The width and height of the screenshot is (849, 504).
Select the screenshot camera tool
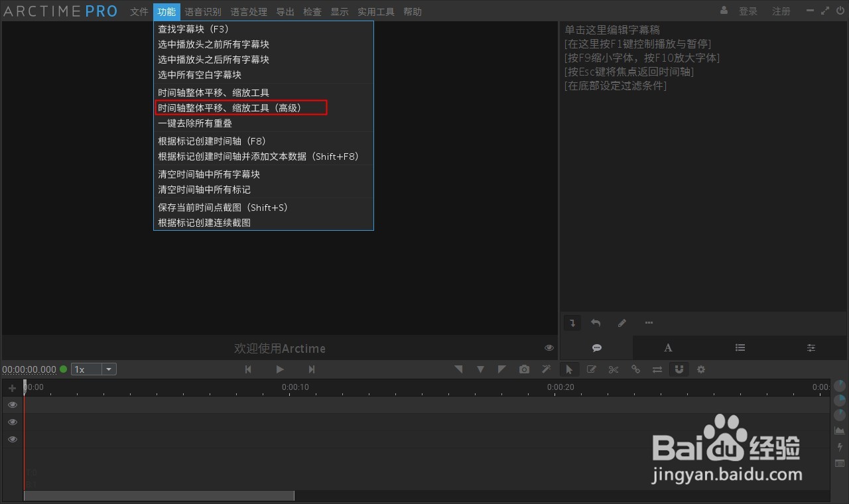click(x=524, y=369)
